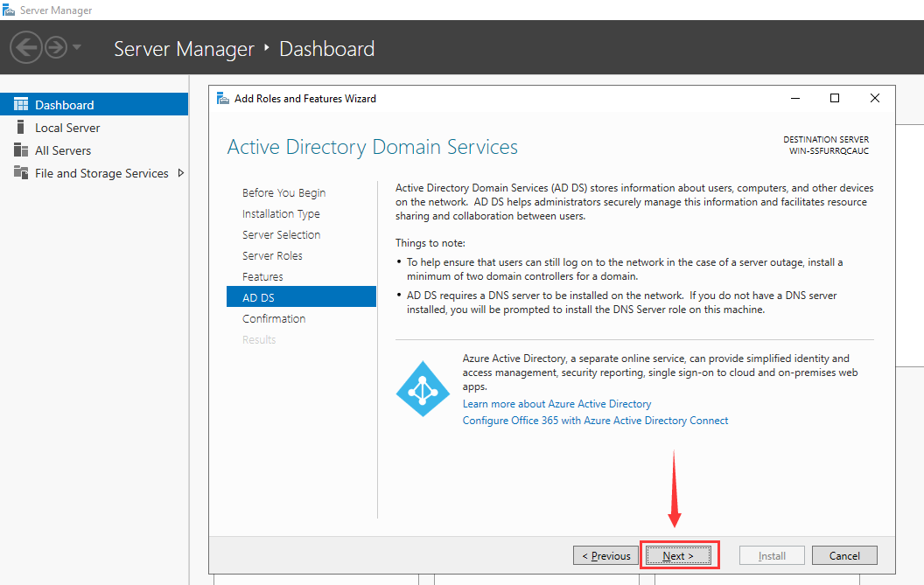This screenshot has width=924, height=585.
Task: Open Configure Office 365 with Azure AD Connect
Action: pyautogui.click(x=595, y=421)
